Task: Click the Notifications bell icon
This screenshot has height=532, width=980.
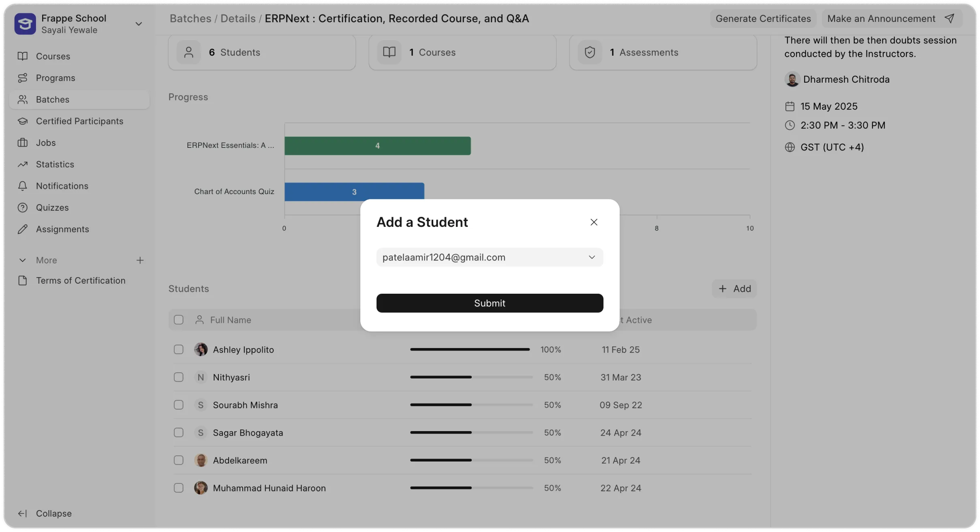Action: tap(23, 186)
